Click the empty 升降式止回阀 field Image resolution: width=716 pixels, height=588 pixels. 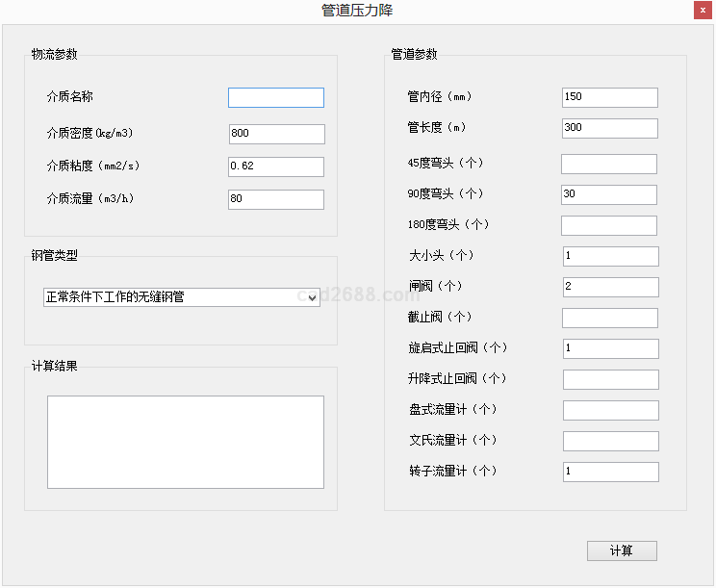(610, 380)
